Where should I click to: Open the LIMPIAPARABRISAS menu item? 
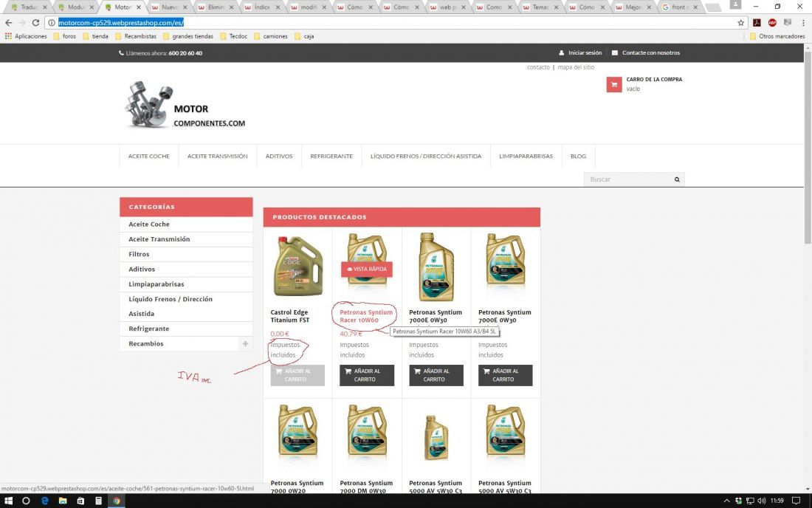[526, 156]
